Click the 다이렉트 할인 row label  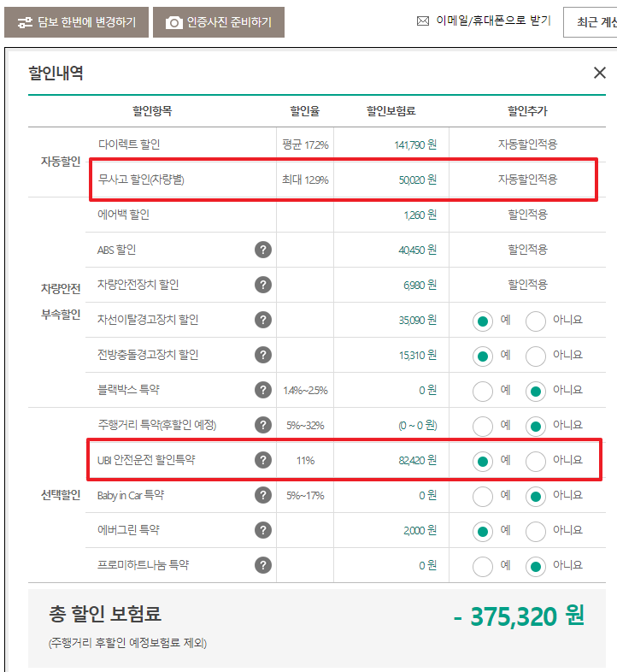click(x=129, y=144)
